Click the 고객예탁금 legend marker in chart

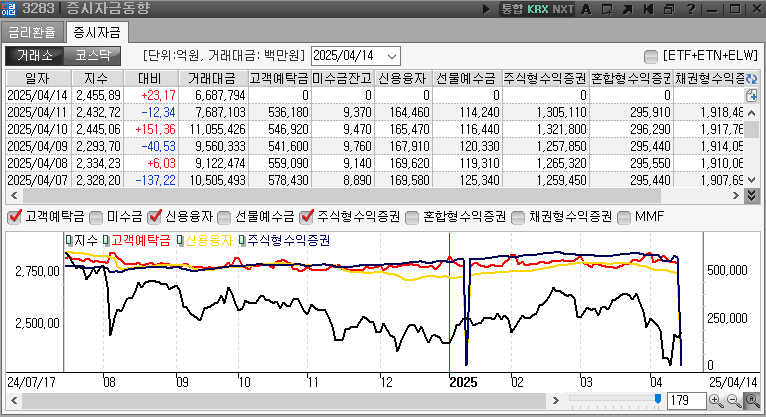coord(106,240)
